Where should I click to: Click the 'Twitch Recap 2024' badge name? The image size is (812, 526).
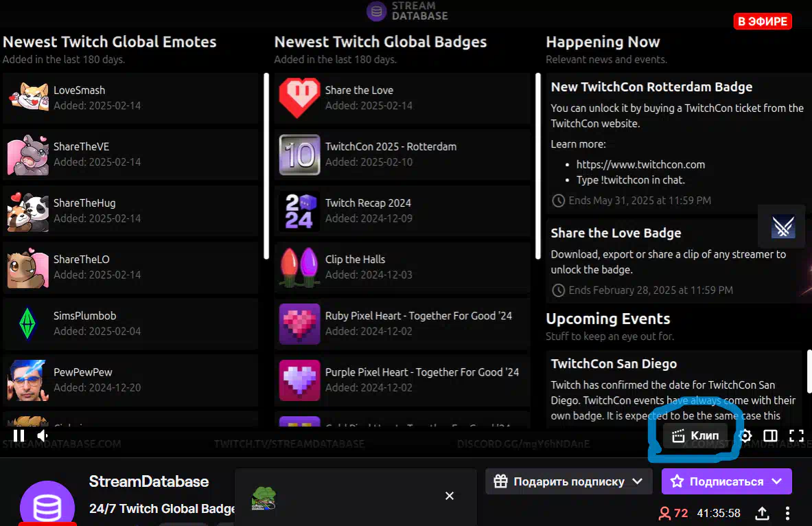pos(368,203)
